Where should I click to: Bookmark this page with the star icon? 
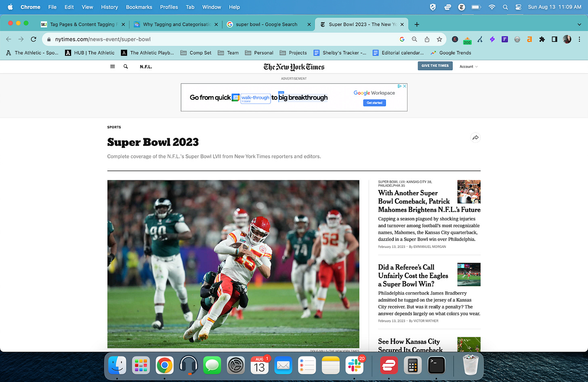tap(439, 39)
